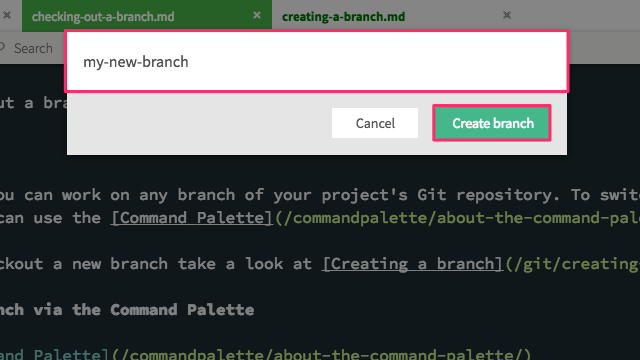Click the heading text 'via the Command Palette'

[144, 309]
